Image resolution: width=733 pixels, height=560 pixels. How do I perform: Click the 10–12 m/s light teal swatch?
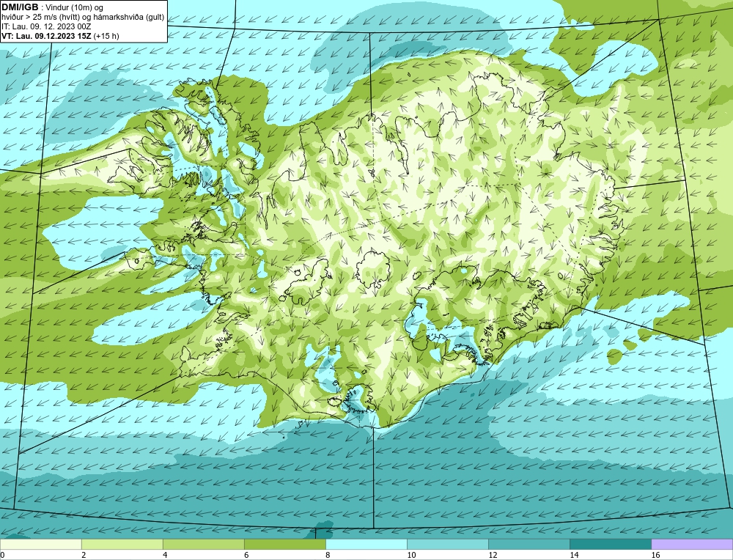[x=447, y=544]
